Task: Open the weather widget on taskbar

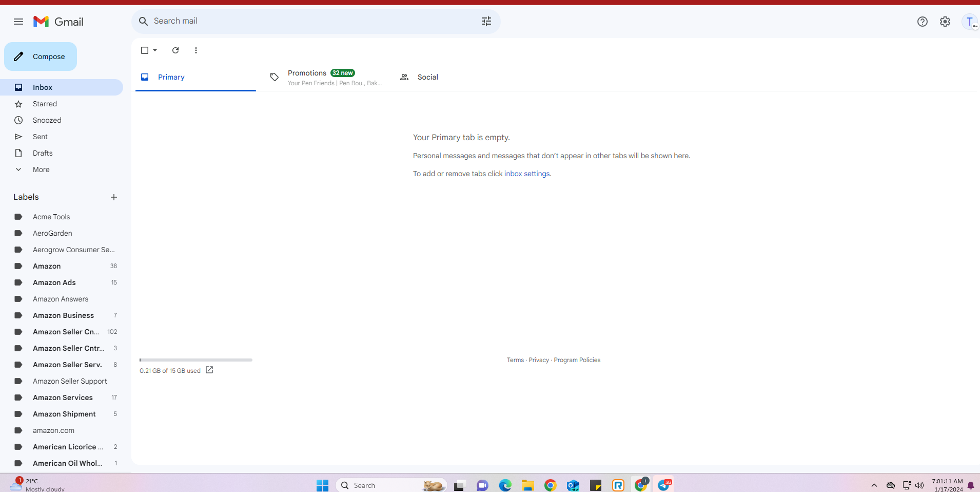Action: [x=37, y=484]
